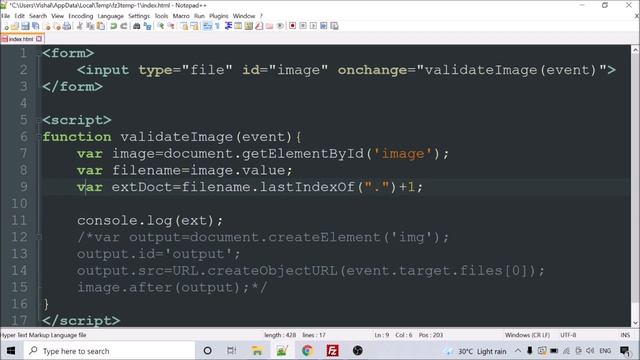Undo the last edit via toolbar
The image size is (640, 360).
coord(113,26)
